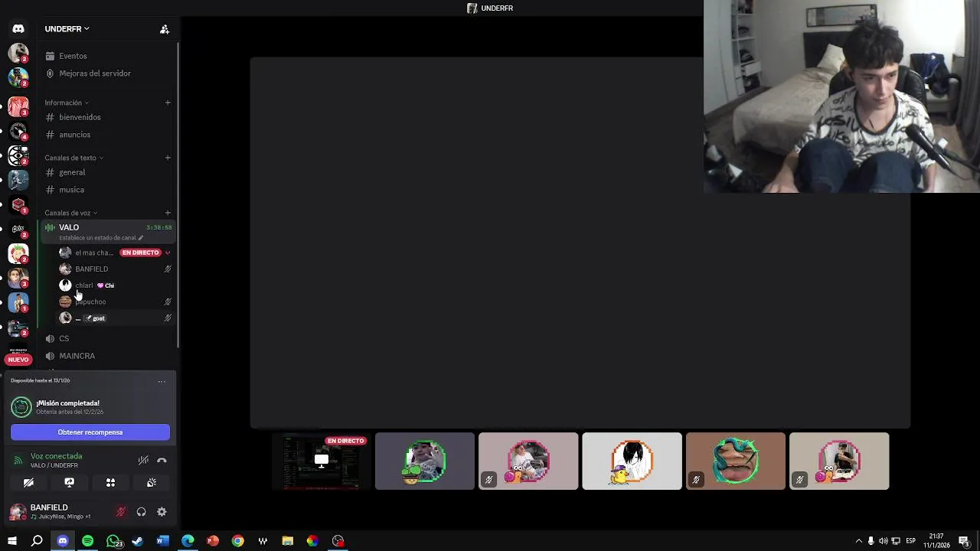Disconnect from voice with the hang-up icon

tap(162, 461)
